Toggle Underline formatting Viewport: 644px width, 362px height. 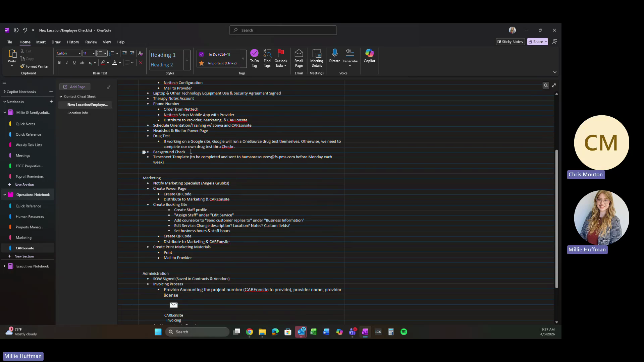(x=74, y=63)
